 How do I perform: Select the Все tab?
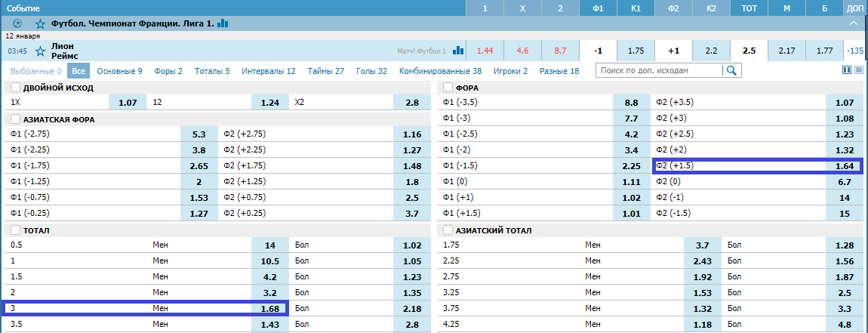[x=78, y=71]
